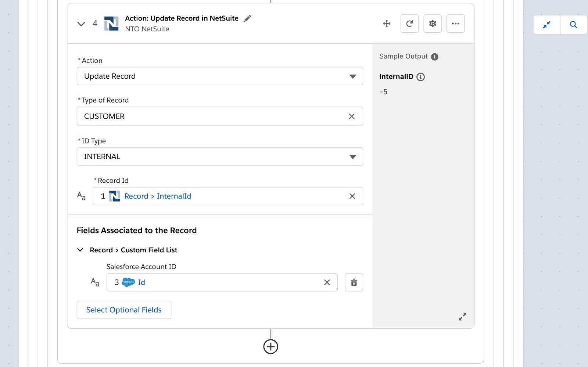Click the move step crosshair icon

coord(387,24)
